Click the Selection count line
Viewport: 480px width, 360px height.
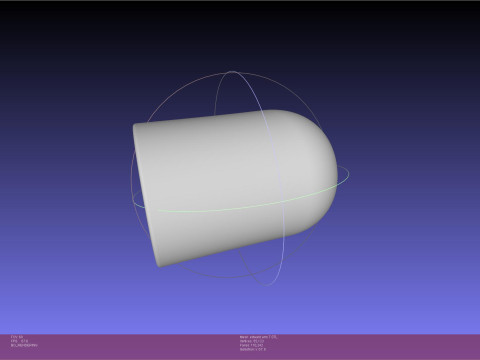click(253, 349)
